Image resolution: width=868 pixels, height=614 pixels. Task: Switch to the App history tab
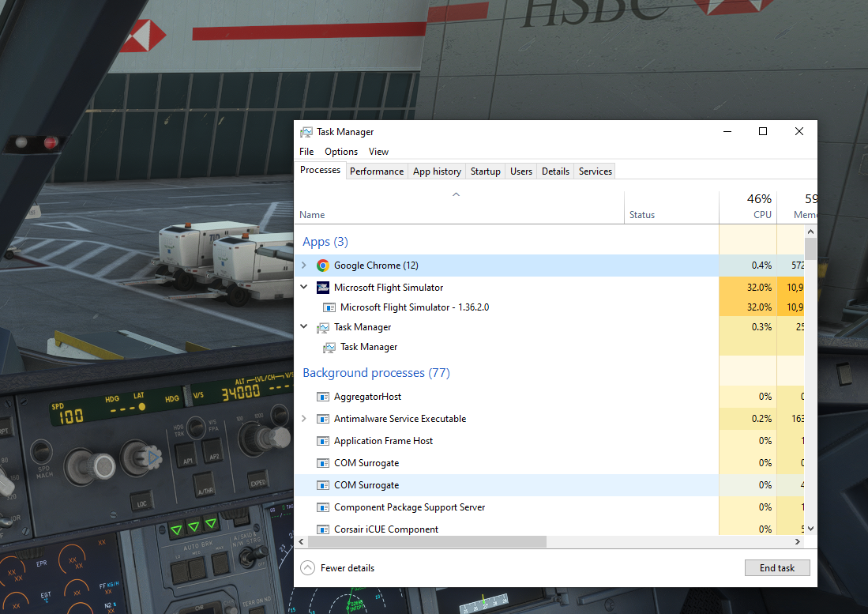pyautogui.click(x=437, y=171)
